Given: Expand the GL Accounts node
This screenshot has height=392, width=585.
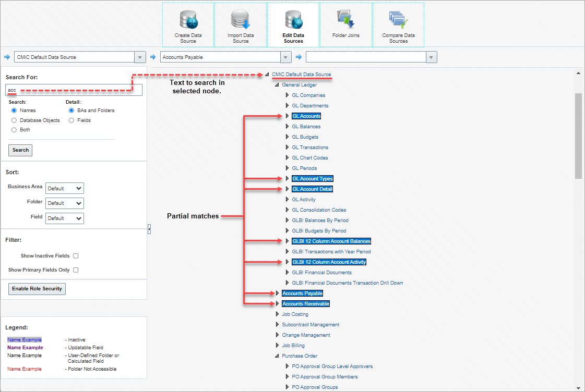Looking at the screenshot, I should pyautogui.click(x=287, y=116).
